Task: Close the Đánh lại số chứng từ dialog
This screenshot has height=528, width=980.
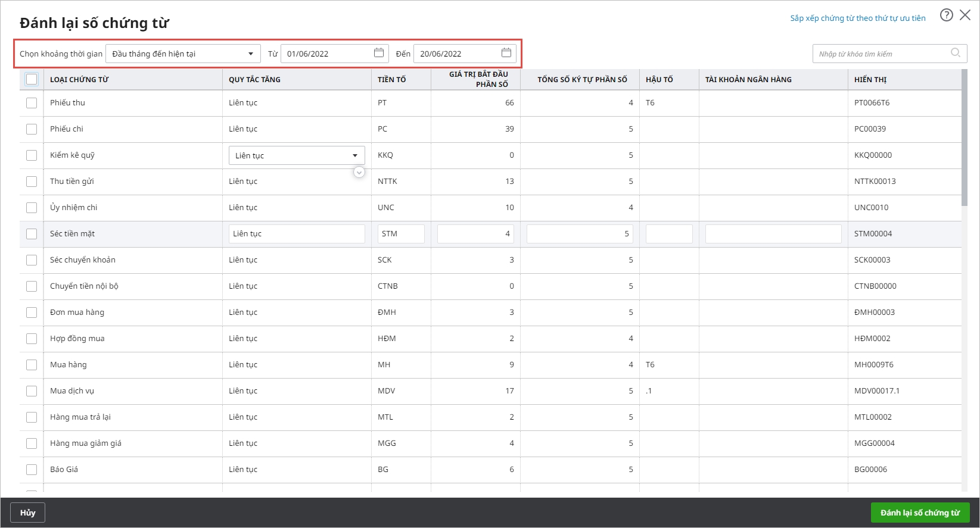Action: tap(965, 15)
